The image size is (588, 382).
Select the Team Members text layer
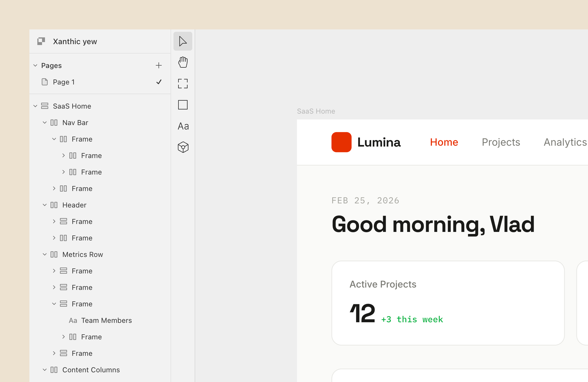click(106, 320)
